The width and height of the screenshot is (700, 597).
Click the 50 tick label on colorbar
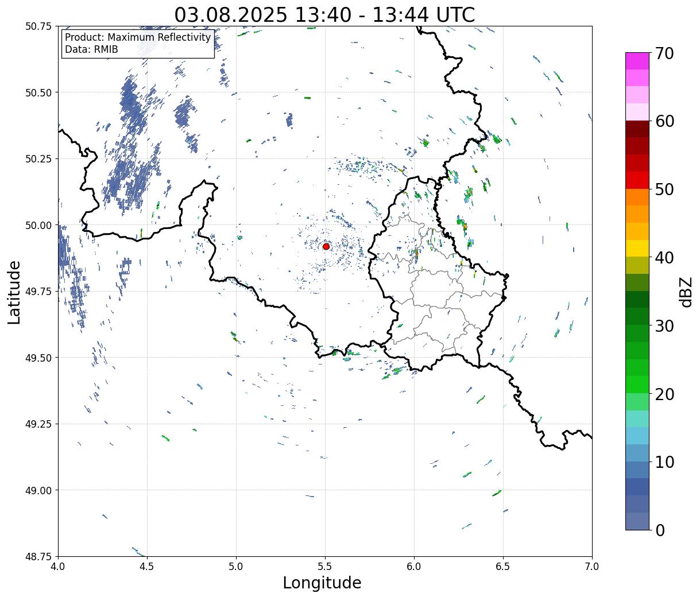(x=664, y=189)
